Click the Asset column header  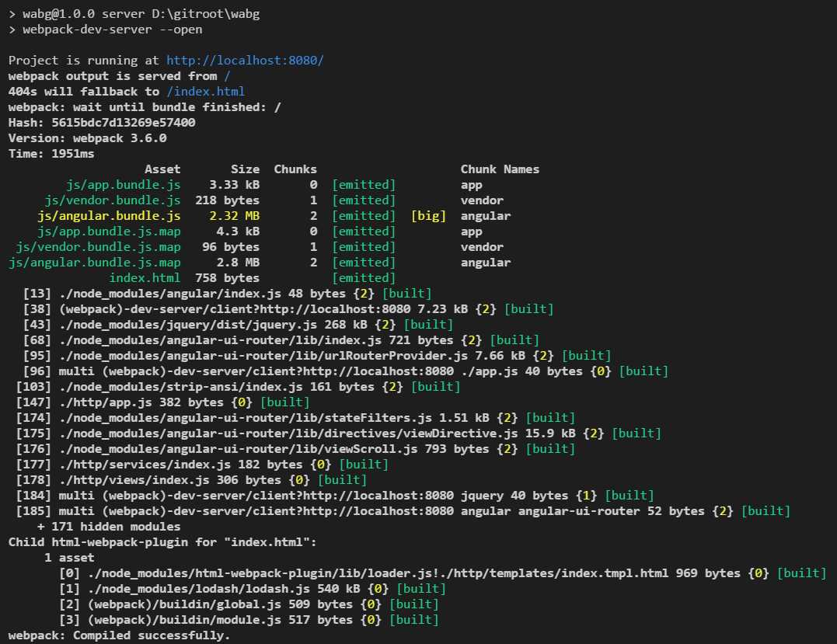pyautogui.click(x=162, y=169)
